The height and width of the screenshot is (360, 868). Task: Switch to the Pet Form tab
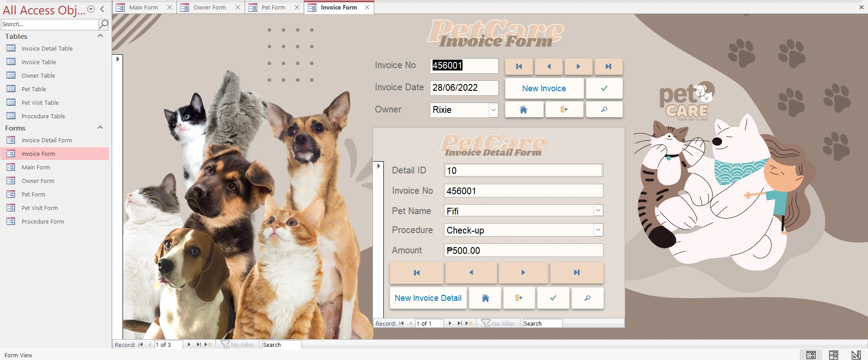[x=273, y=7]
